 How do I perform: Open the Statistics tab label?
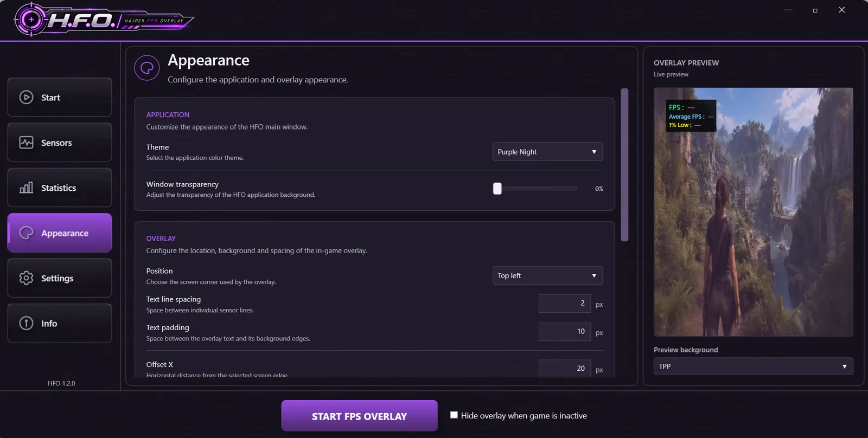pos(59,188)
